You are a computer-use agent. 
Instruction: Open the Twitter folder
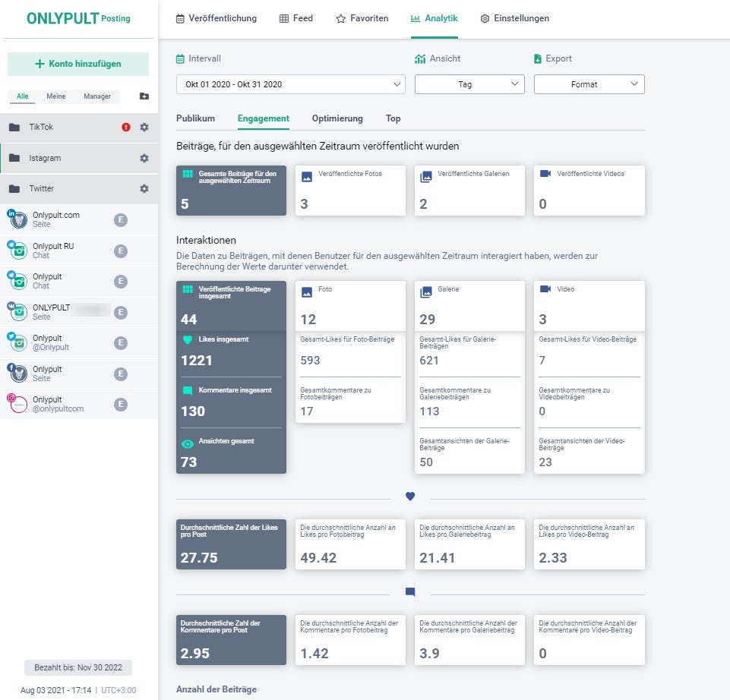click(x=79, y=188)
